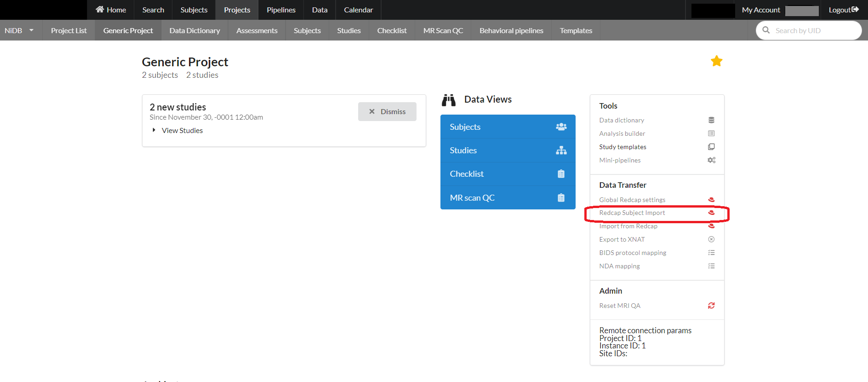Click the circled X icon beside Export to XNAT

click(711, 239)
